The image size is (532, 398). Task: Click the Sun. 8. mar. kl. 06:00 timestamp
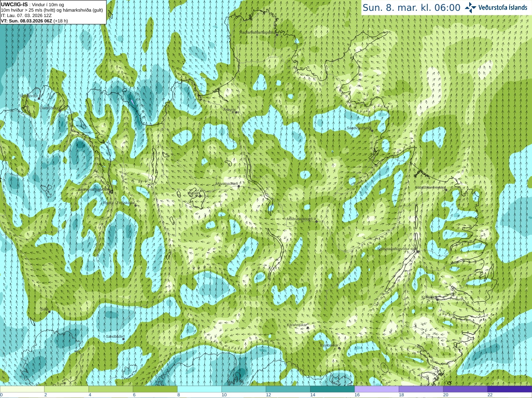411,7
